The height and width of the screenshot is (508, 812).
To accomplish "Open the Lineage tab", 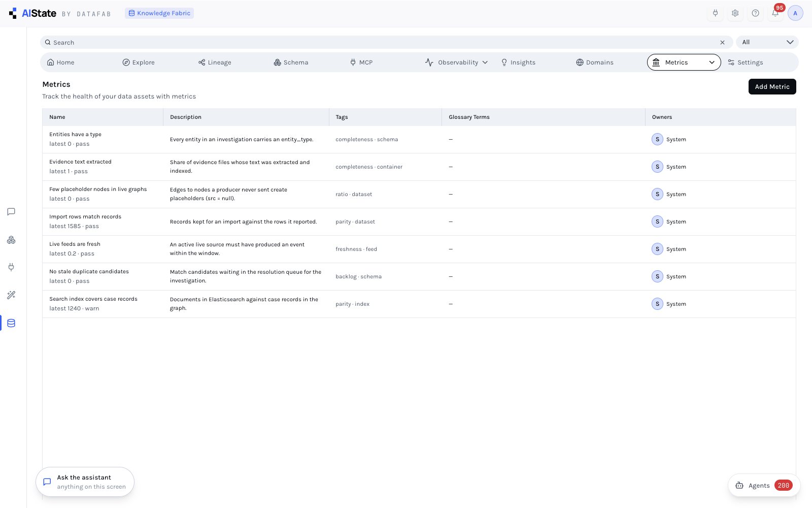I will pos(215,62).
